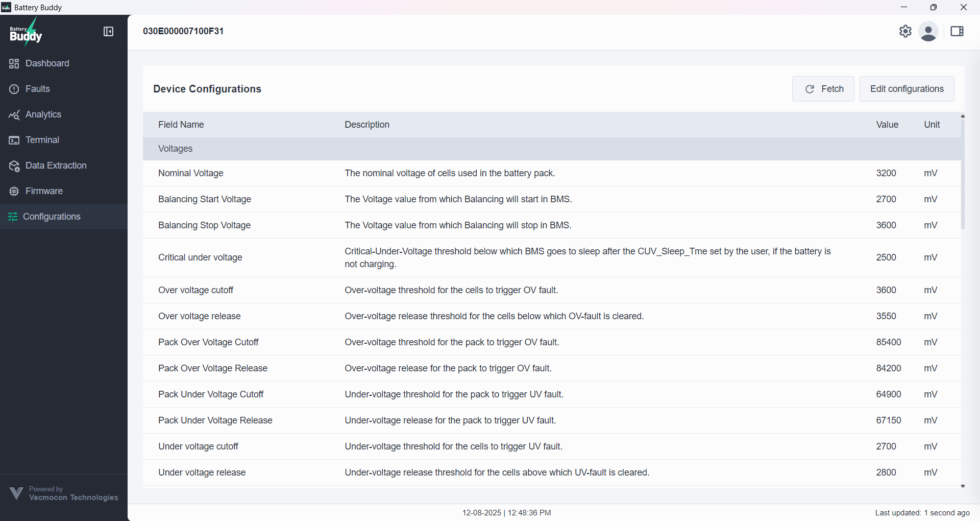Collapse the left sidebar panel icon
Viewport: 980px width, 521px height.
(x=108, y=32)
